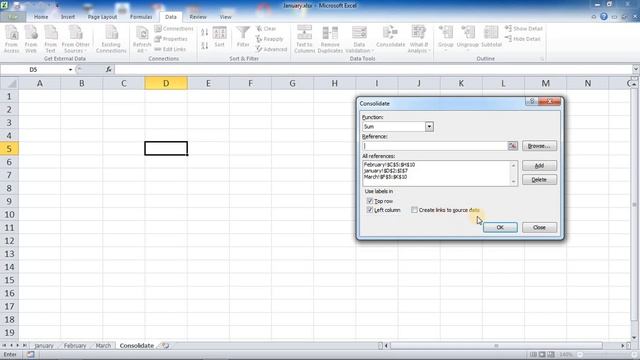This screenshot has height=360, width=640.
Task: Click the From Access icon
Action: click(x=11, y=39)
